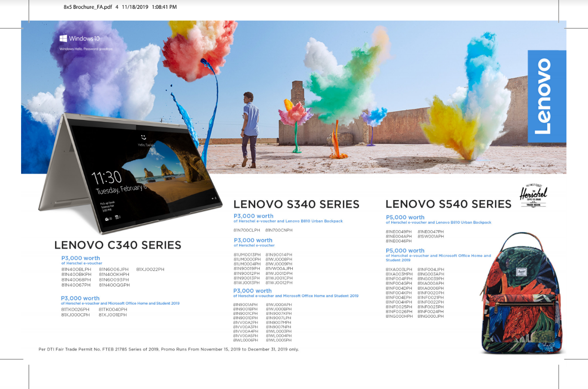
Task: Click the 81N700CLPH model code
Action: [247, 230]
